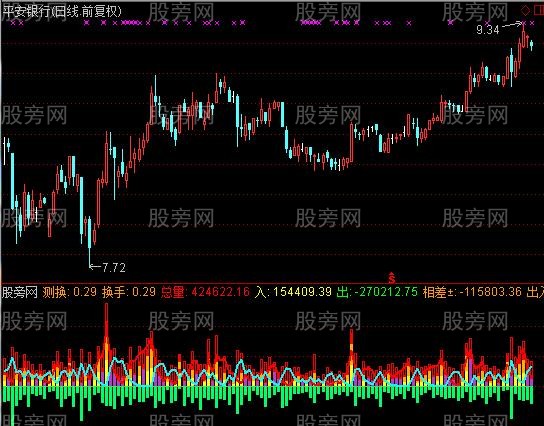The image size is (544, 426).
Task: Click the tallest red volume spike bar
Action: pyautogui.click(x=106, y=344)
